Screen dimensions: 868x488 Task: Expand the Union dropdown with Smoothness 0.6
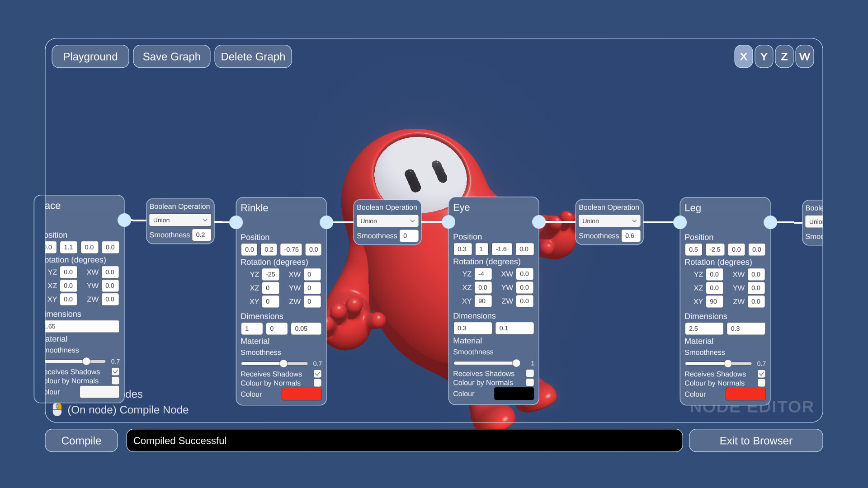click(x=609, y=221)
